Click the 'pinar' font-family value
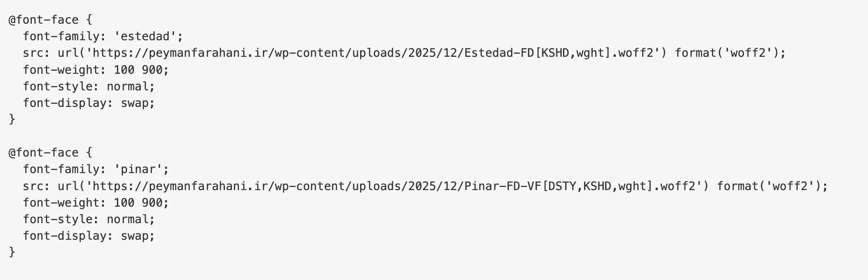This screenshot has width=868, height=280. pos(141,169)
